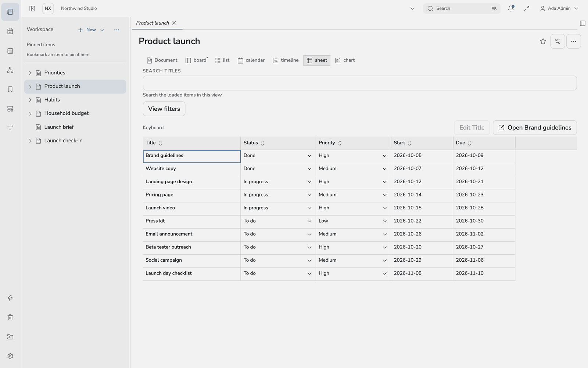Open the trash in left rail
This screenshot has width=588, height=368.
point(10,317)
